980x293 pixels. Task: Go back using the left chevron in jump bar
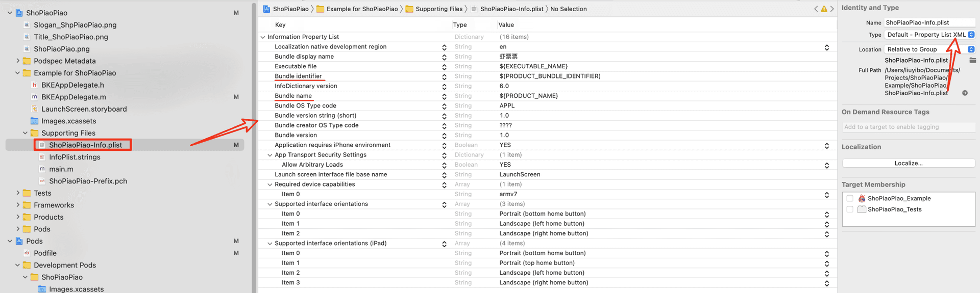pos(816,9)
